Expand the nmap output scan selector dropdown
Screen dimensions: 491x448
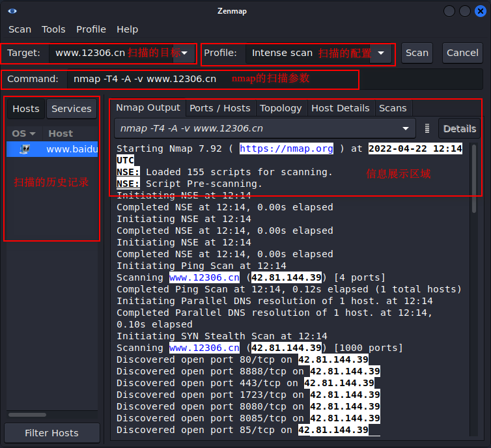click(406, 128)
